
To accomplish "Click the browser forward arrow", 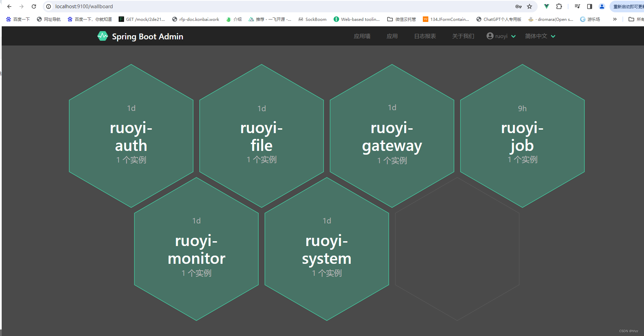I will pyautogui.click(x=22, y=7).
